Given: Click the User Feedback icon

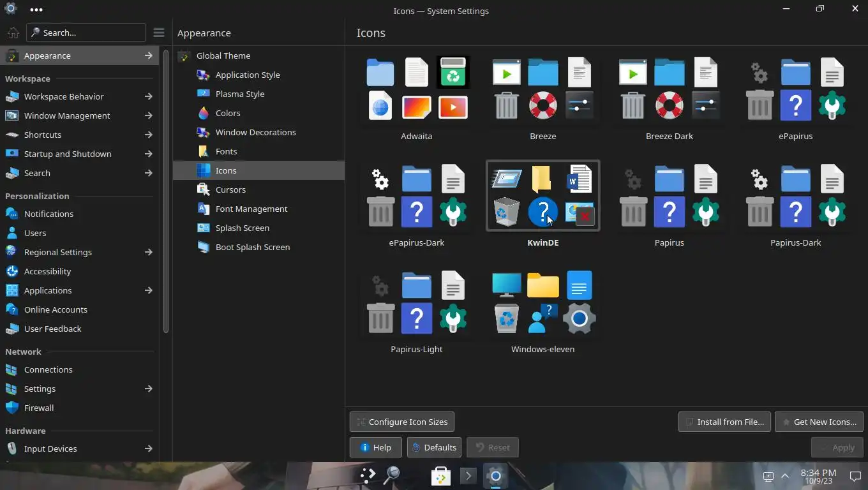Looking at the screenshot, I should (x=12, y=329).
